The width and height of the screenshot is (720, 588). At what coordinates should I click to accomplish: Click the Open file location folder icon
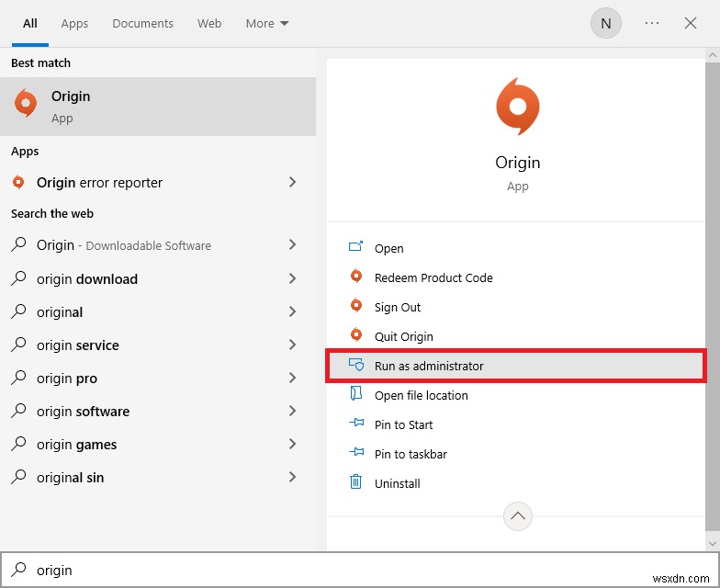click(x=356, y=395)
